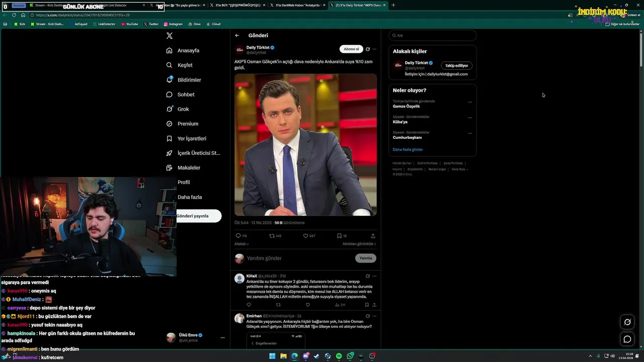Share the KillaX reply
The height and width of the screenshot is (362, 644).
tap(374, 305)
